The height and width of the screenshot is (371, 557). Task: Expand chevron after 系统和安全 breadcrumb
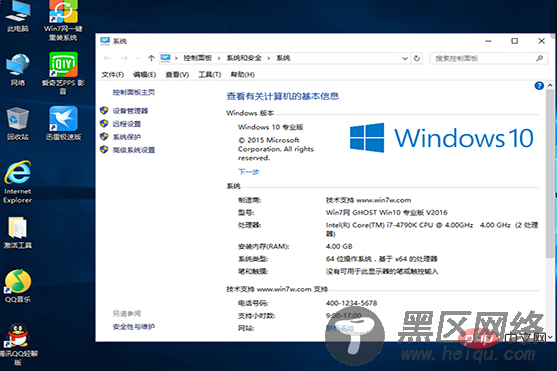coord(269,58)
